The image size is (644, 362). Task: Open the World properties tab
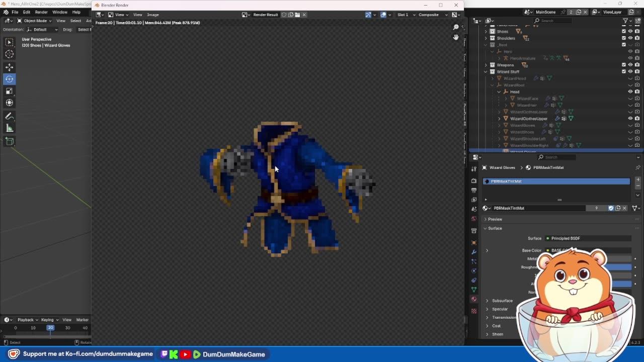[x=474, y=219]
